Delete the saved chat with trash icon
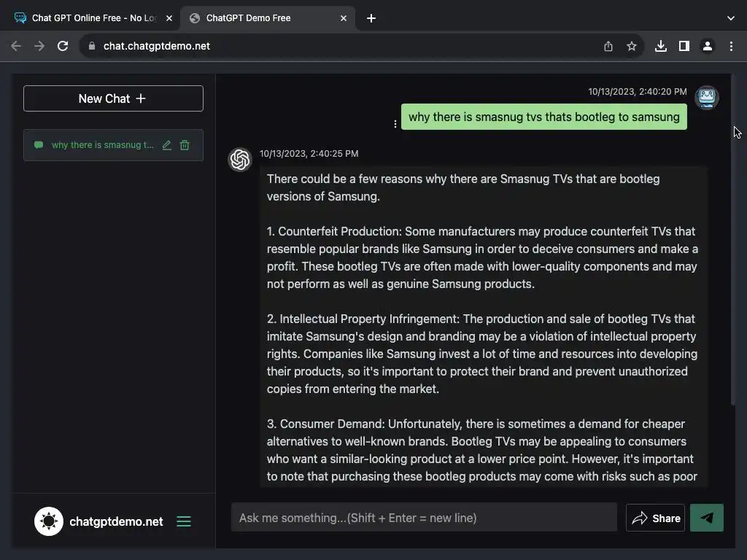This screenshot has width=747, height=560. tap(185, 145)
